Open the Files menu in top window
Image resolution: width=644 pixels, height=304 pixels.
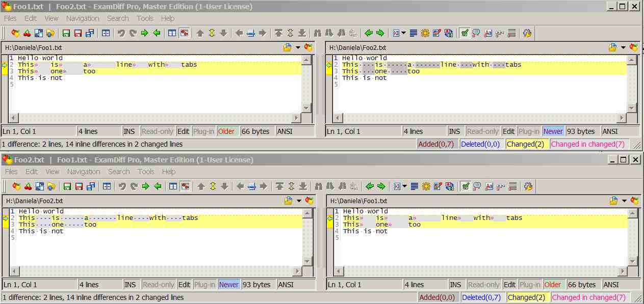pos(10,18)
